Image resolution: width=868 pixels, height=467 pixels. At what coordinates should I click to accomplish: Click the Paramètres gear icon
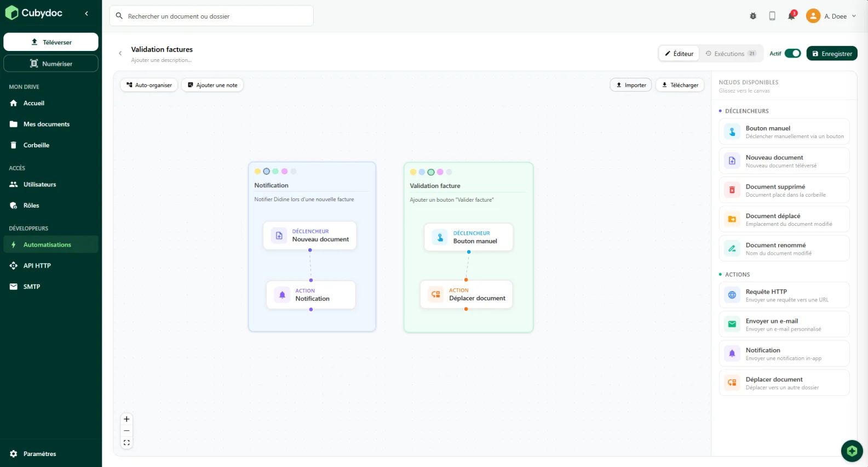pos(14,454)
